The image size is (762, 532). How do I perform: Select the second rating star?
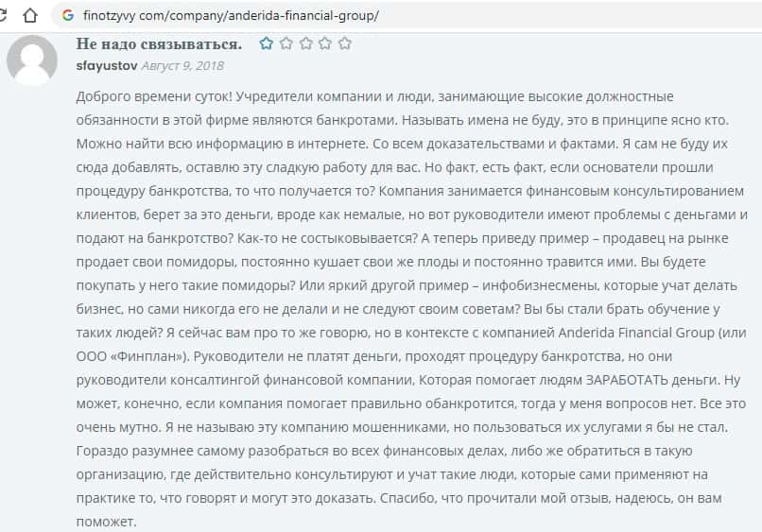click(286, 43)
